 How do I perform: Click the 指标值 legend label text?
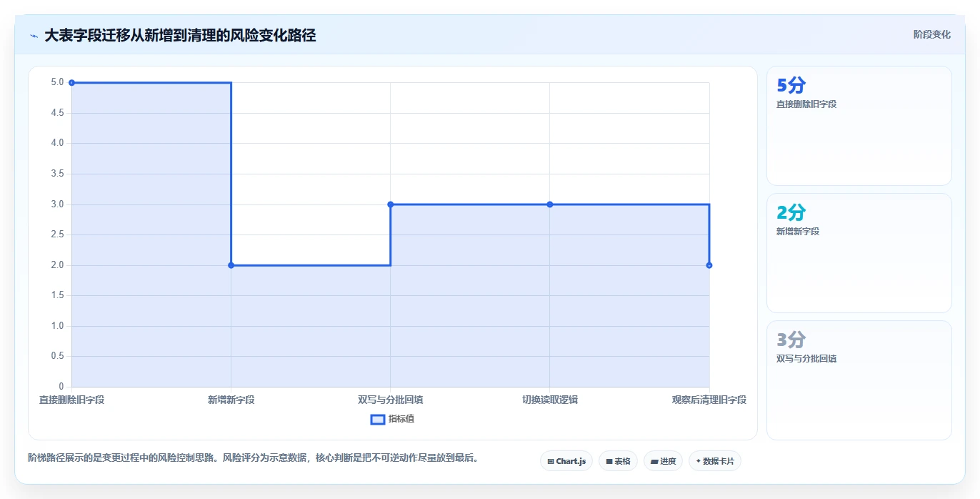401,419
